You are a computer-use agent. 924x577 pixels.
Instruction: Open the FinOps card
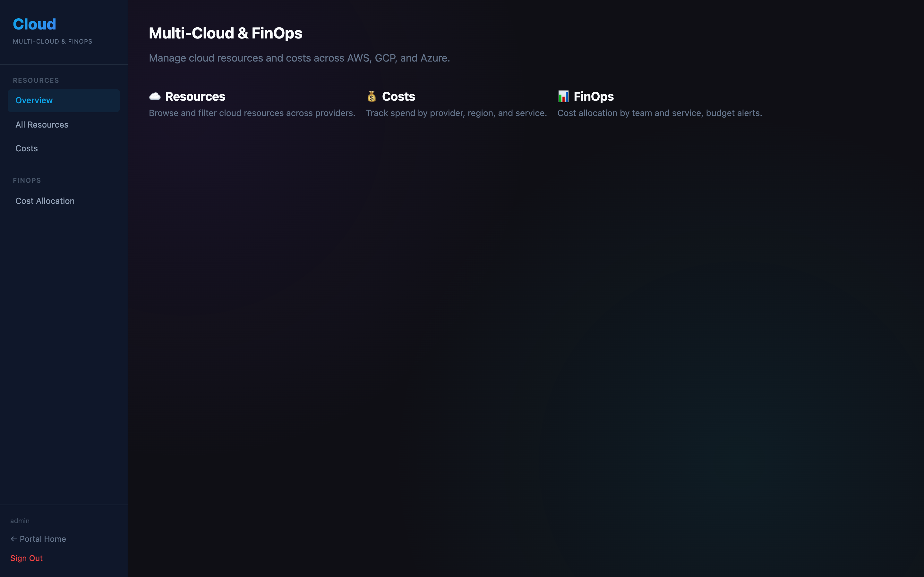[660, 104]
